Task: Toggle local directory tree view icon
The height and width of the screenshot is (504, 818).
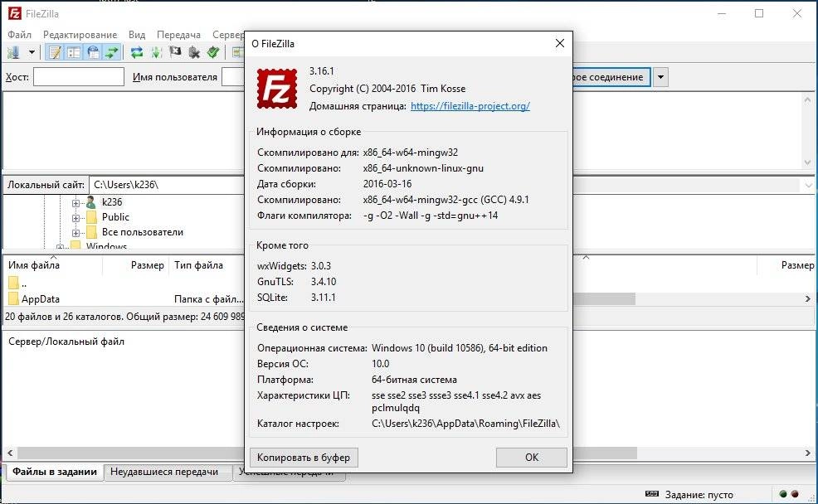Action: point(74,52)
